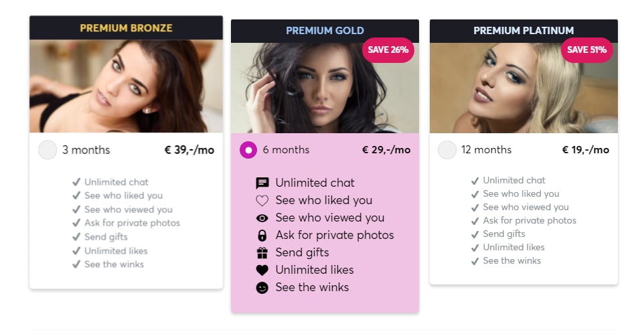Select the 6 months radio button

(248, 150)
